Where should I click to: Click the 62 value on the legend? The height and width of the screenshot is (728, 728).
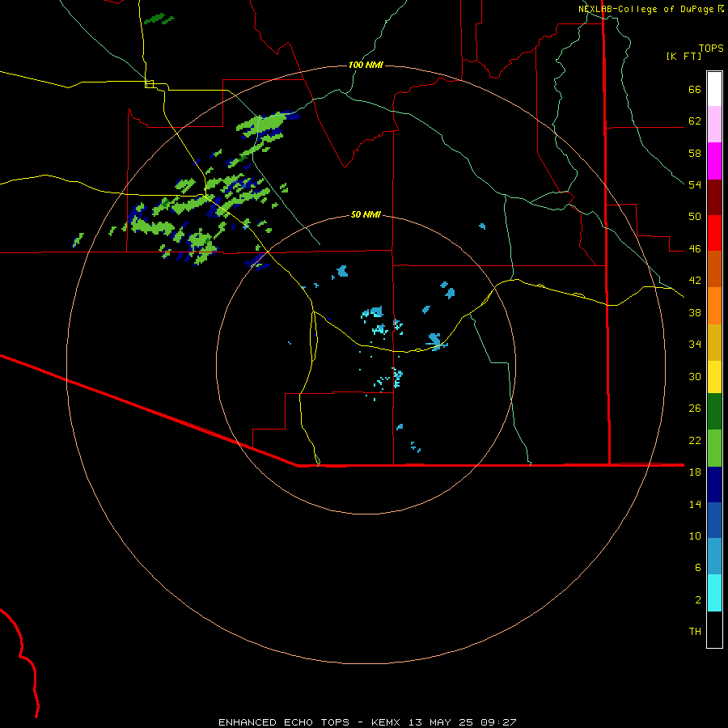pyautogui.click(x=695, y=121)
